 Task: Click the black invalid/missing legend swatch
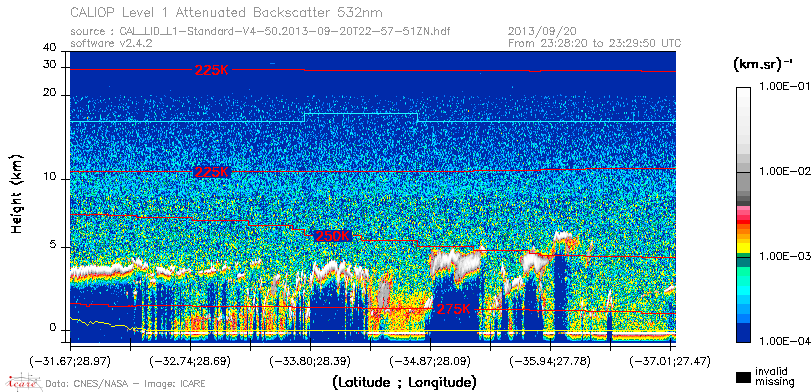[x=744, y=377]
